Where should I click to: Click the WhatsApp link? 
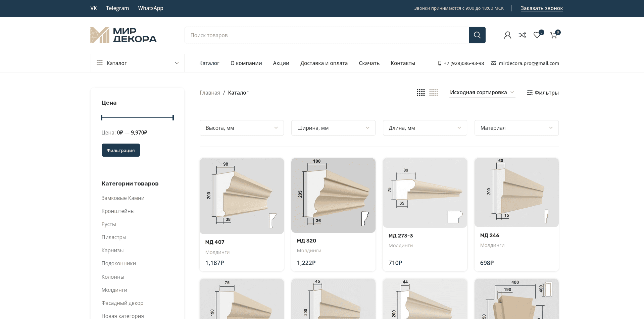click(x=151, y=8)
